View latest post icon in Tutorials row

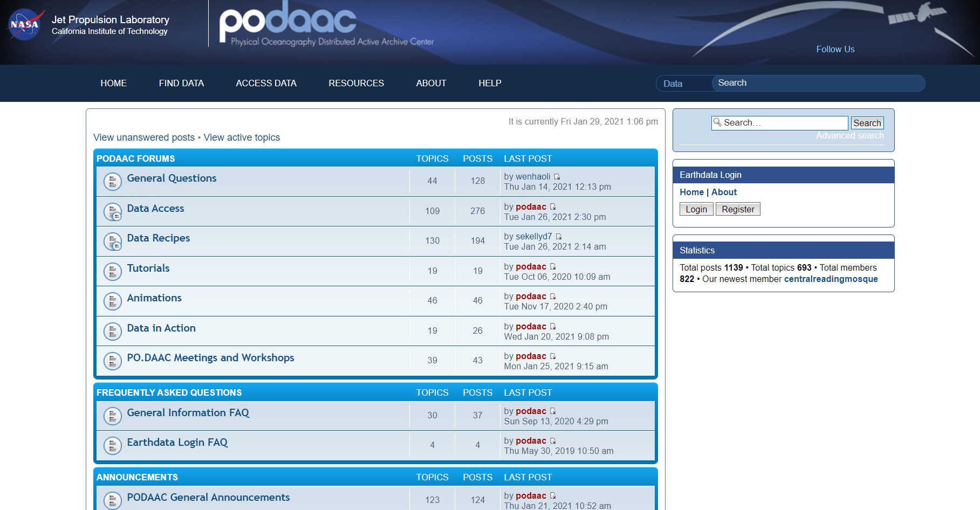click(x=553, y=267)
